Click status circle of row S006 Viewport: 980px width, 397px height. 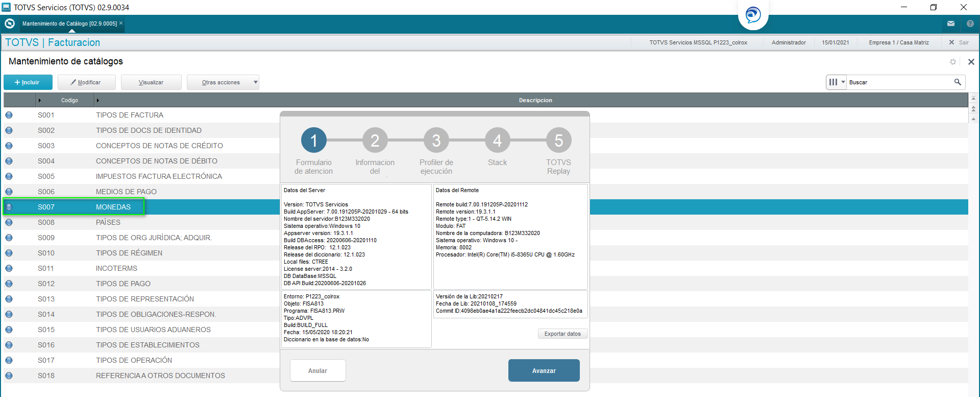click(9, 192)
